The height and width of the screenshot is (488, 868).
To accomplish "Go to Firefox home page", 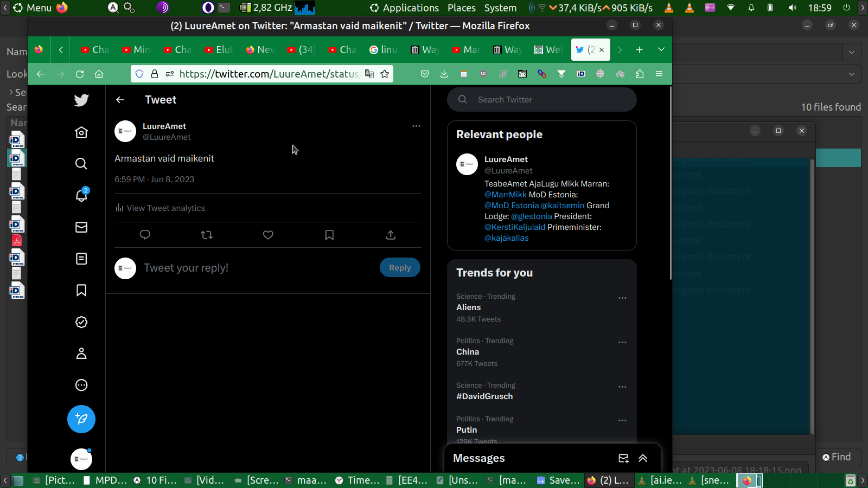I will (99, 74).
